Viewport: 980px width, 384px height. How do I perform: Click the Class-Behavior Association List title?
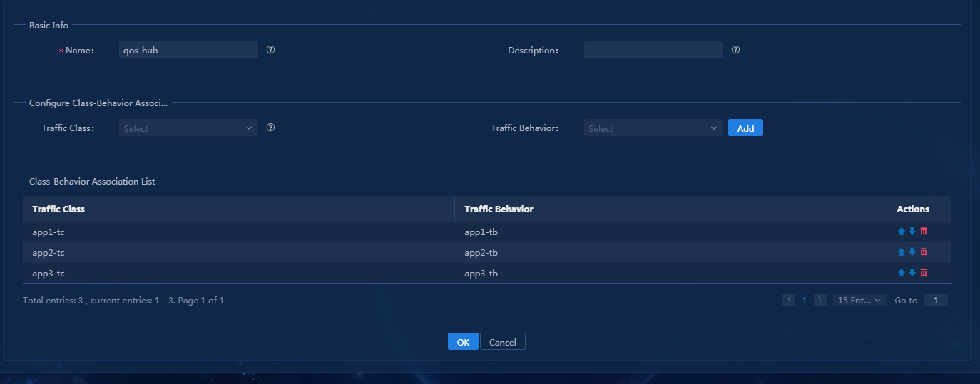tap(92, 181)
